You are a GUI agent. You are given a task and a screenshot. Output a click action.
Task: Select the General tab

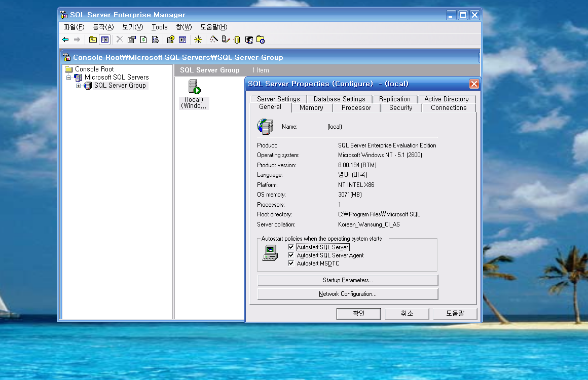[270, 107]
